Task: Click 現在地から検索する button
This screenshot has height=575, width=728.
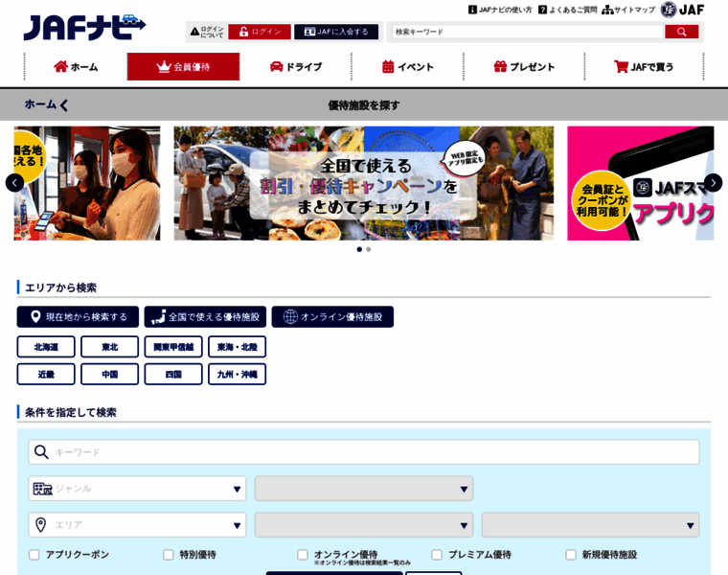Action: click(x=78, y=317)
